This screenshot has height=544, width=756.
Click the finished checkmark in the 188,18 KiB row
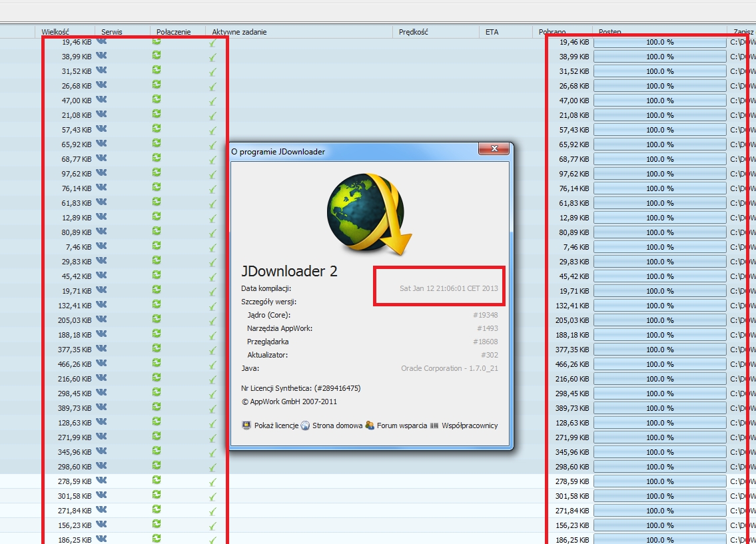coord(212,336)
